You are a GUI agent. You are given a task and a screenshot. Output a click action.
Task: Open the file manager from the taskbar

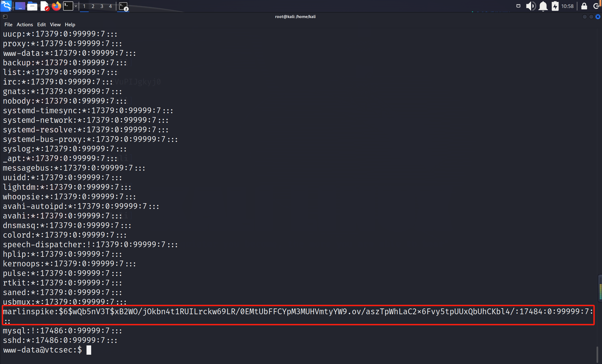[x=32, y=6]
